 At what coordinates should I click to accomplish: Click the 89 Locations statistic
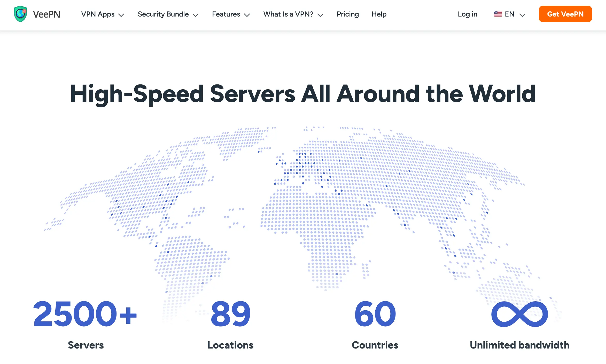click(230, 314)
